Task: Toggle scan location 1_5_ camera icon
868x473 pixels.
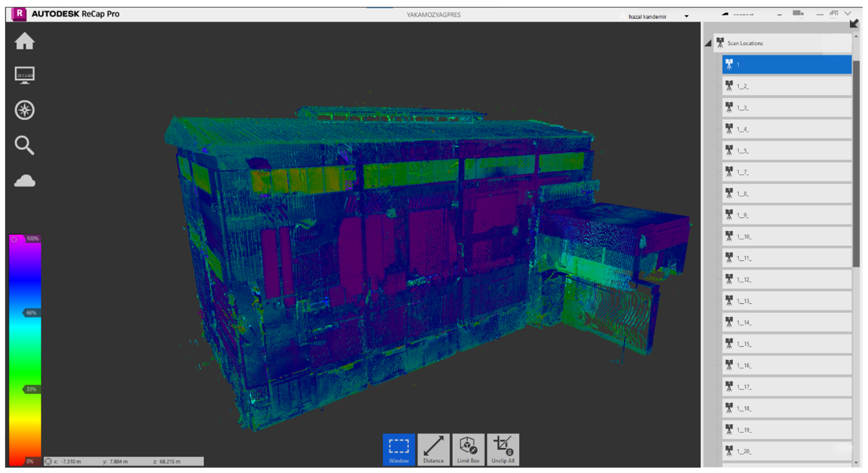Action: click(x=729, y=150)
